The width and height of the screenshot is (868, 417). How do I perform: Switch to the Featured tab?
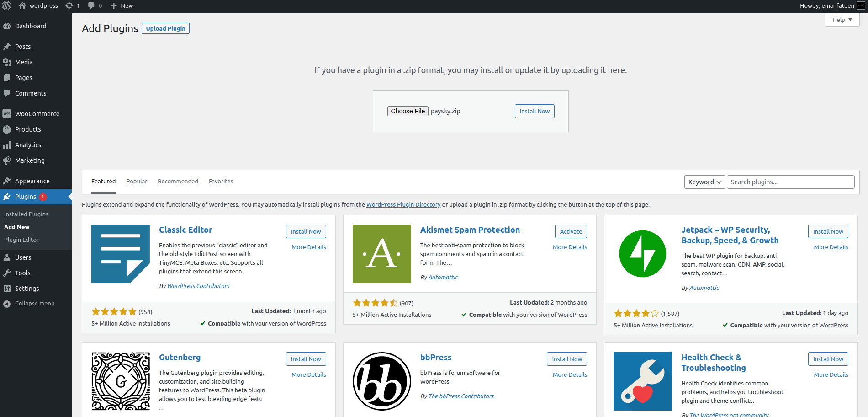pyautogui.click(x=103, y=182)
